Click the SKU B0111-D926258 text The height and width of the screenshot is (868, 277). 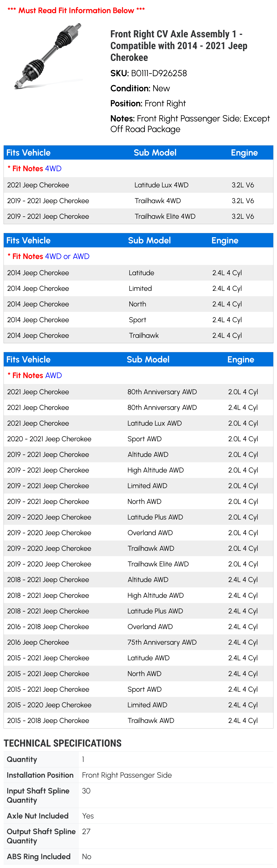148,73
